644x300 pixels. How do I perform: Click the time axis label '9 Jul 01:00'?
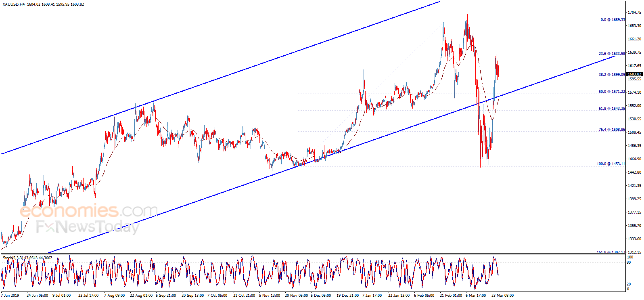coord(62,296)
